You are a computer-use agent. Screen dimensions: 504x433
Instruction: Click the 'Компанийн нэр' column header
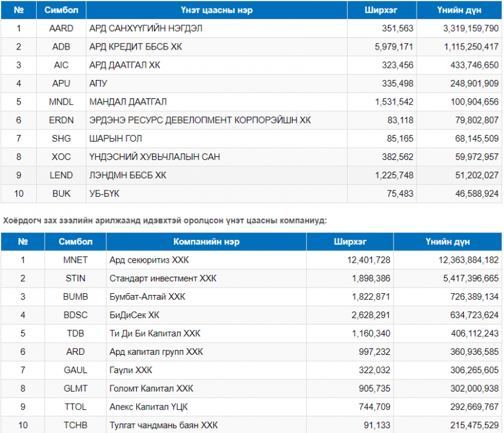[x=206, y=242]
